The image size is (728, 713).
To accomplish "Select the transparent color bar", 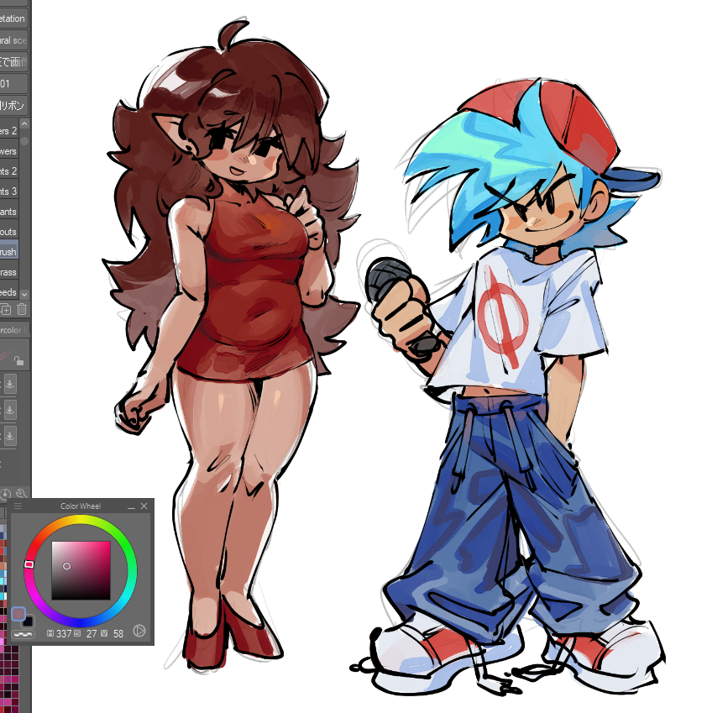I will [x=23, y=633].
